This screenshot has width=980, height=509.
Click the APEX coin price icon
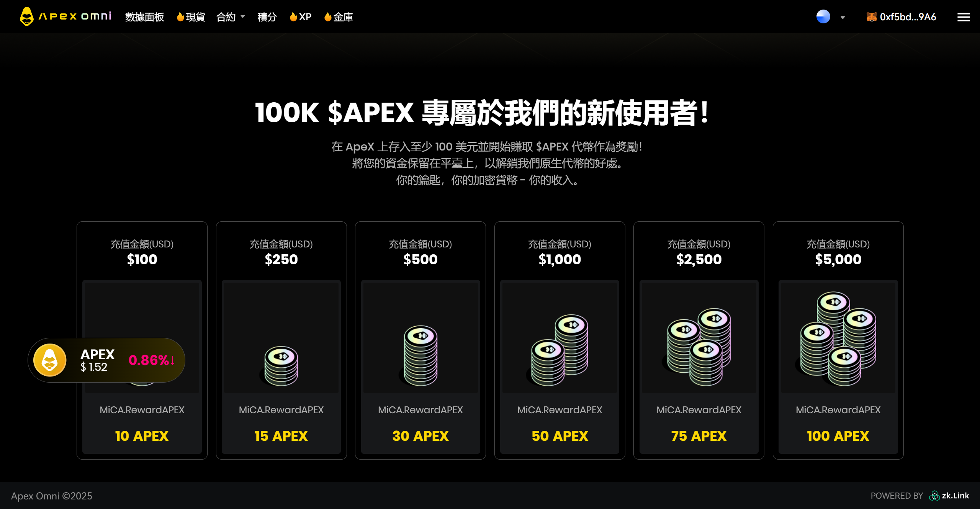pyautogui.click(x=50, y=360)
